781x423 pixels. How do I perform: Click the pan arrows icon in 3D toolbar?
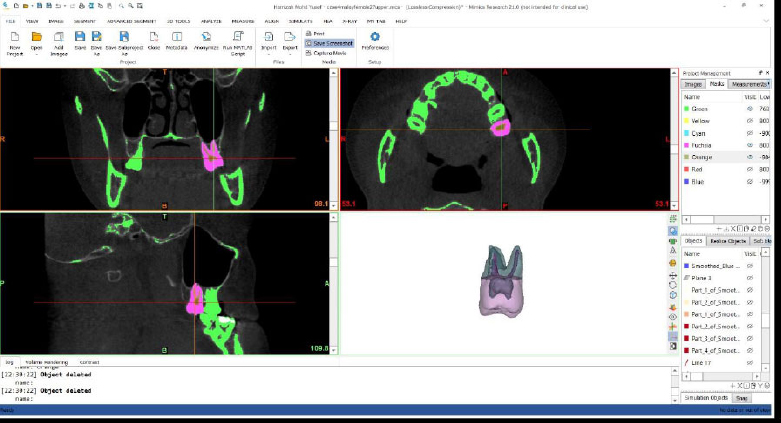point(673,276)
